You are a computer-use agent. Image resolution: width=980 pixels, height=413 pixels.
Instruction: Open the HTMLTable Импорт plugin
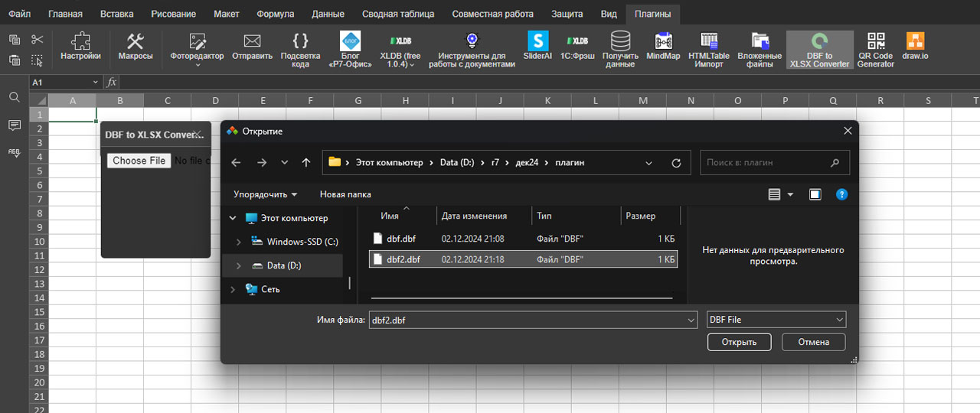(x=708, y=48)
